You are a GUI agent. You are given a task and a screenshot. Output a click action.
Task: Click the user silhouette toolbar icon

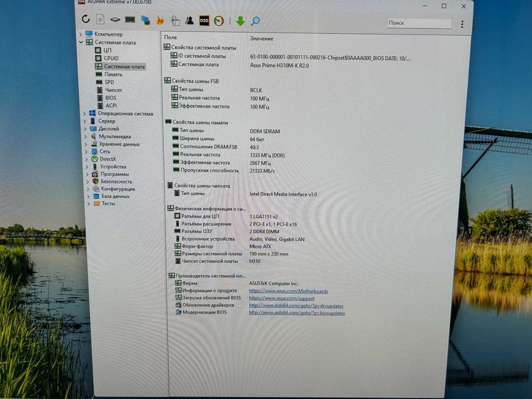tap(189, 21)
